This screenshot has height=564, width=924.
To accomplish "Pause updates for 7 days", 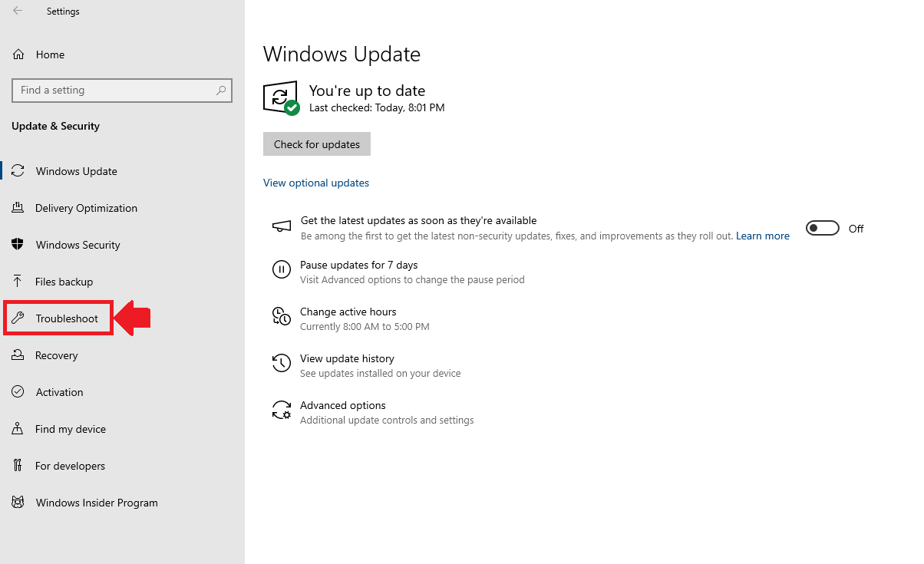I will pyautogui.click(x=358, y=264).
